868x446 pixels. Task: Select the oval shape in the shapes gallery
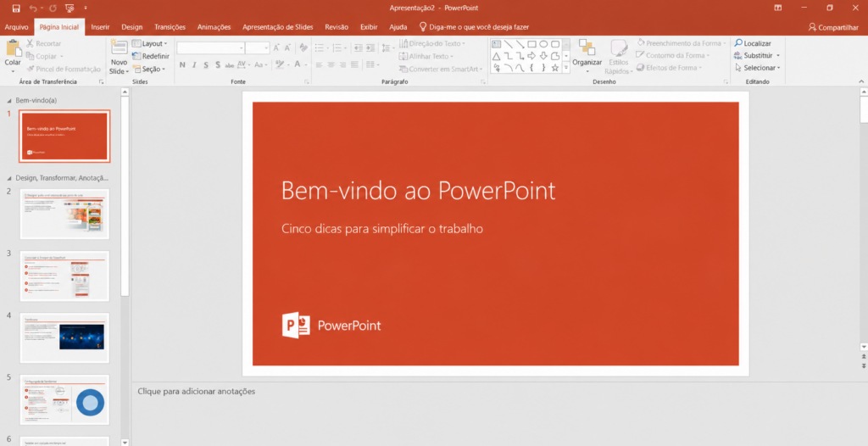(x=543, y=44)
